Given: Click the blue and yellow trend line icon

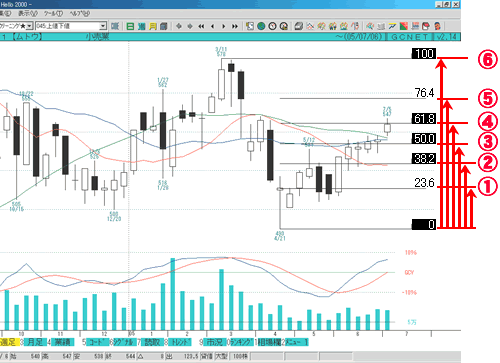Looking at the screenshot, I should click(392, 26).
